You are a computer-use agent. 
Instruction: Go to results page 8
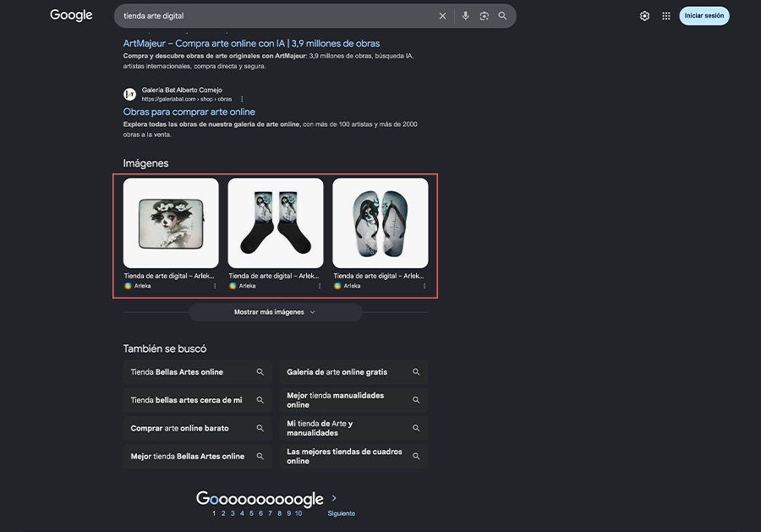(280, 513)
